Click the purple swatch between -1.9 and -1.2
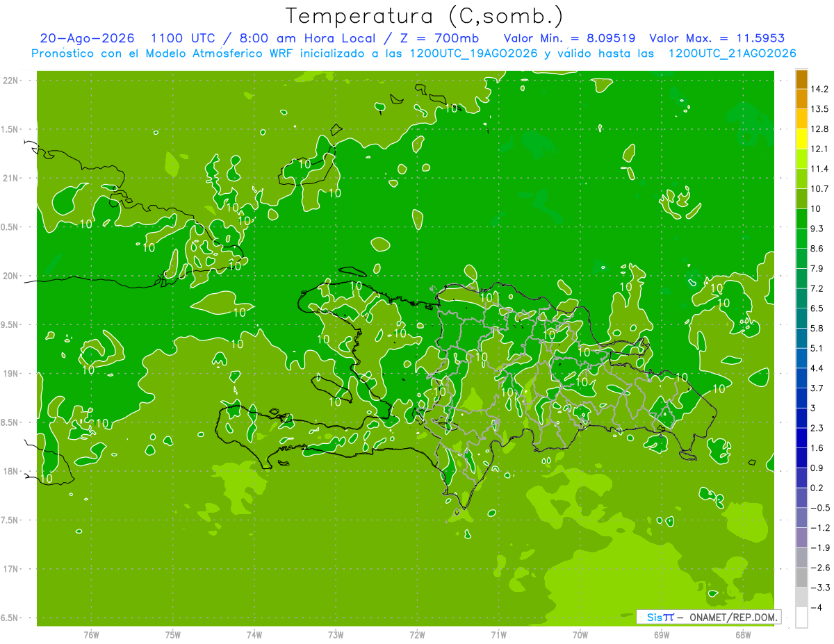834x644 pixels. [x=801, y=538]
